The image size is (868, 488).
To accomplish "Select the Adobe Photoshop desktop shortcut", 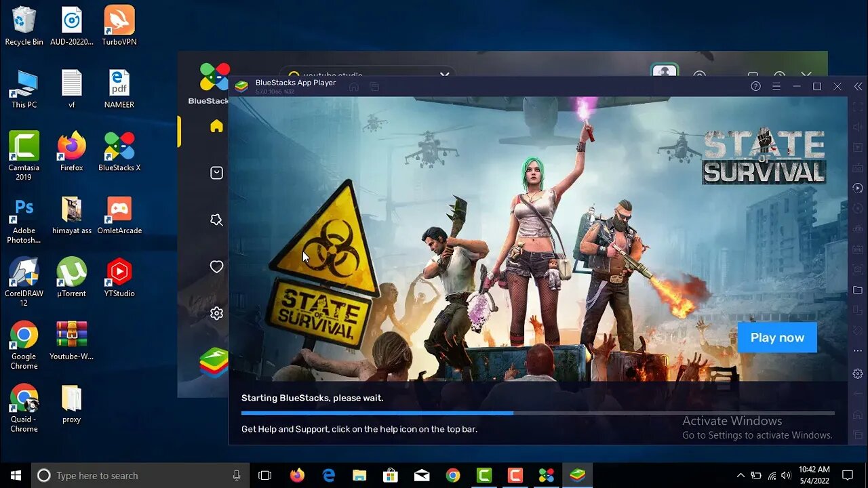I will [24, 220].
